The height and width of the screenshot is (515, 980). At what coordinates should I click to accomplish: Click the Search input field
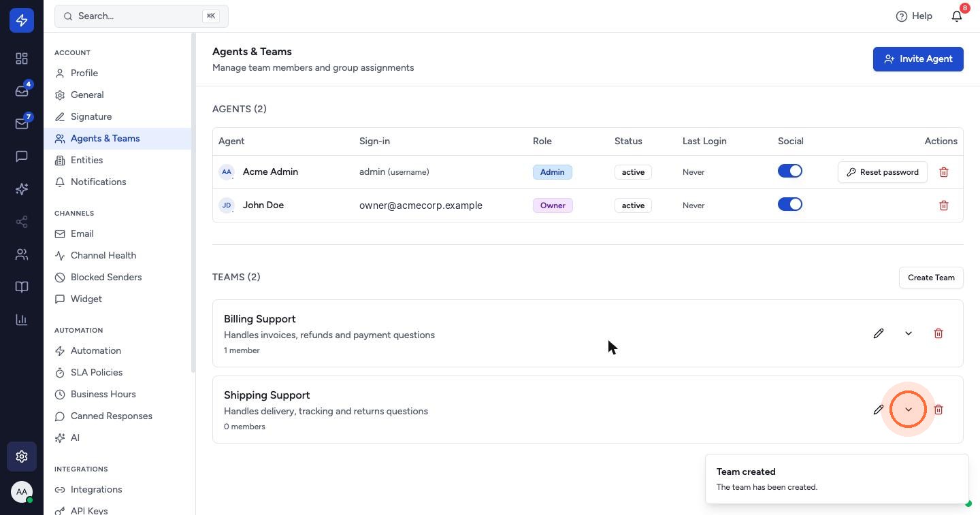142,16
